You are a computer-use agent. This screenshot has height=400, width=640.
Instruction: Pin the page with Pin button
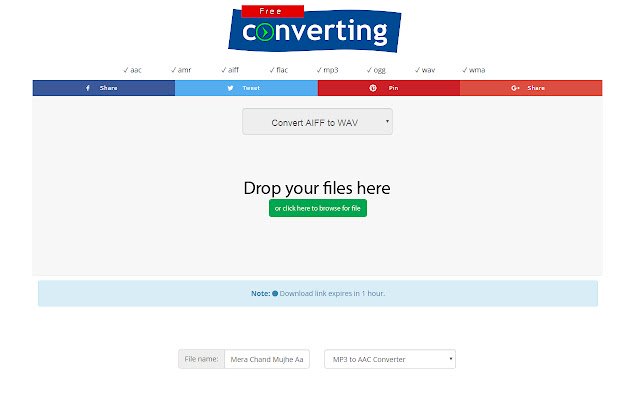[x=389, y=88]
